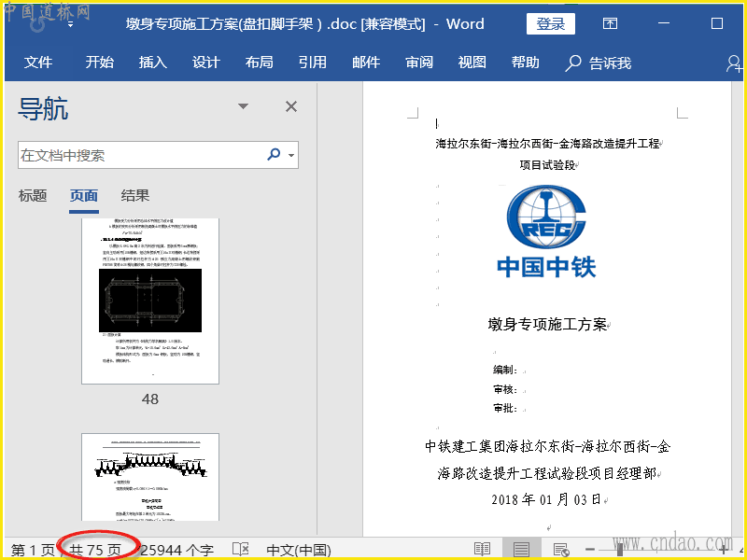The height and width of the screenshot is (560, 747).
Task: Select the thumbnail below page 48
Action: [x=150, y=477]
